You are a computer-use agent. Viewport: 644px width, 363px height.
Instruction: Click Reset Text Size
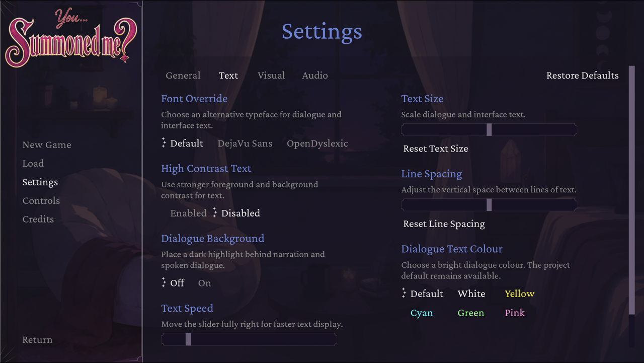436,149
